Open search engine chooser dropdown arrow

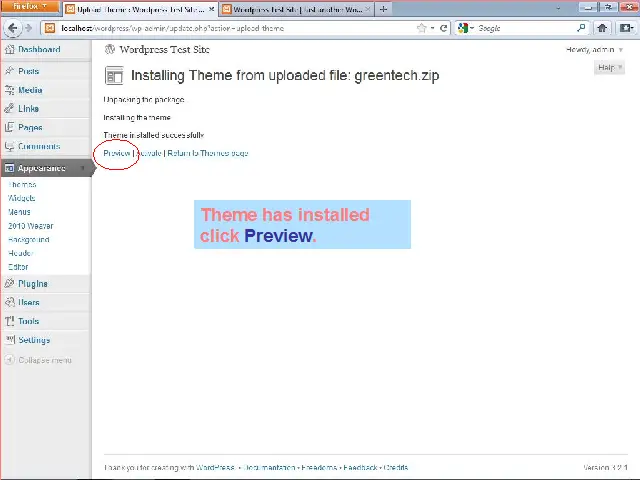tap(471, 28)
